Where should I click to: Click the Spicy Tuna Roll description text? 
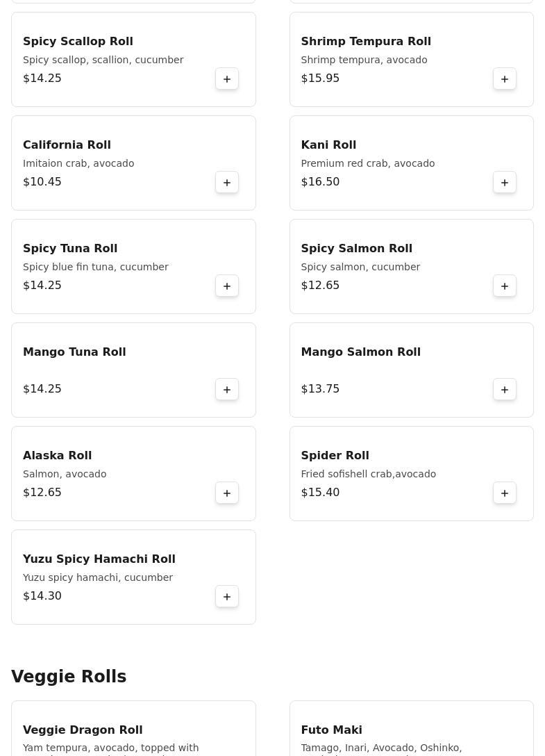pos(96,267)
